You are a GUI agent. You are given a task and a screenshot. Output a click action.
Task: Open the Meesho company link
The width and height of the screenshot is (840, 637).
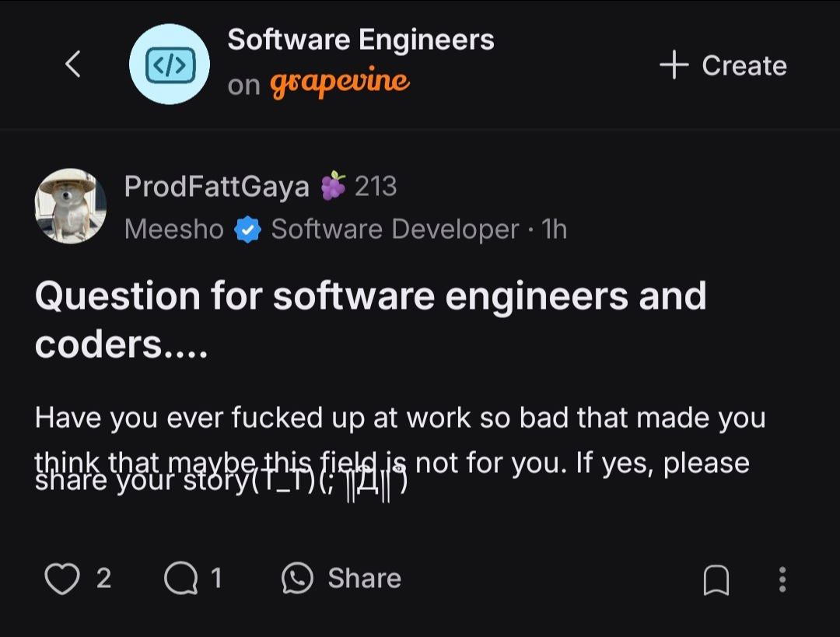point(173,229)
